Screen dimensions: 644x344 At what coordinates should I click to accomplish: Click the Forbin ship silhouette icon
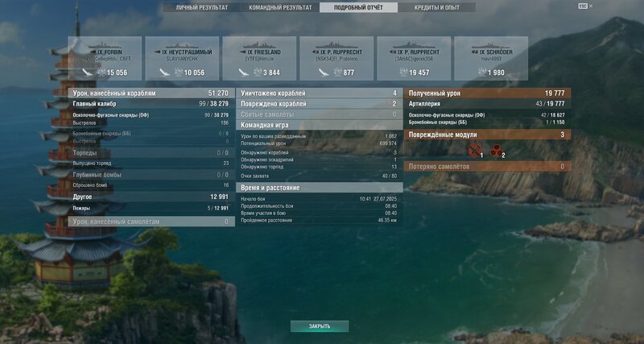click(105, 45)
